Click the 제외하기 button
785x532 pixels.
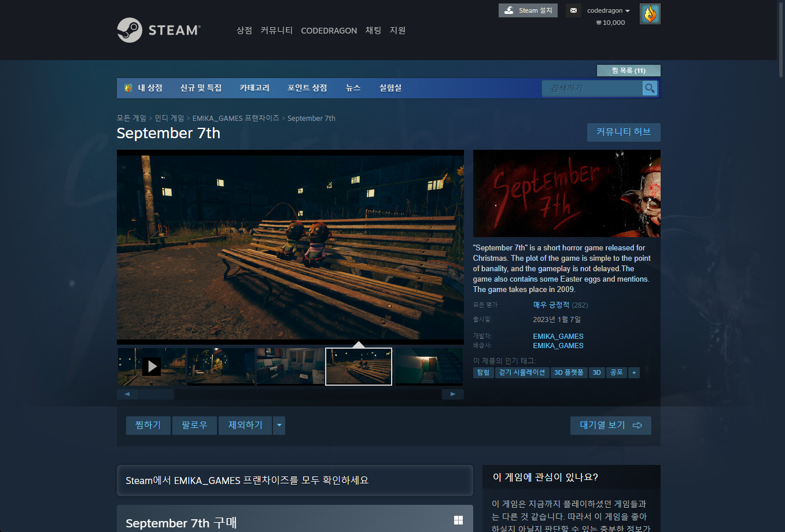pyautogui.click(x=245, y=426)
